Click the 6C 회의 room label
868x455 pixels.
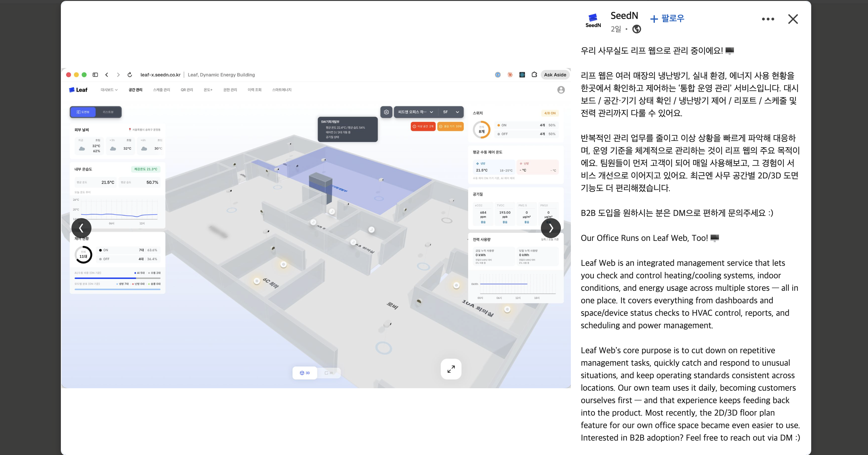tap(271, 283)
